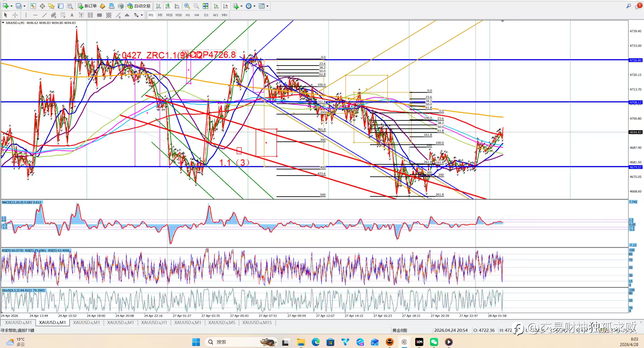Image resolution: width=644 pixels, height=348 pixels.
Task: Select the H4 timeframe button
Action: pos(197,15)
